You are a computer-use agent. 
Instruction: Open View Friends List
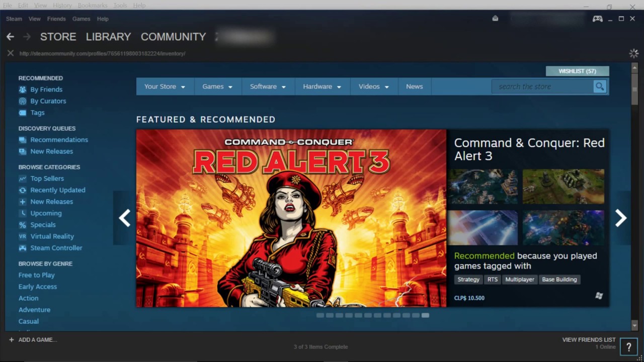(x=589, y=340)
